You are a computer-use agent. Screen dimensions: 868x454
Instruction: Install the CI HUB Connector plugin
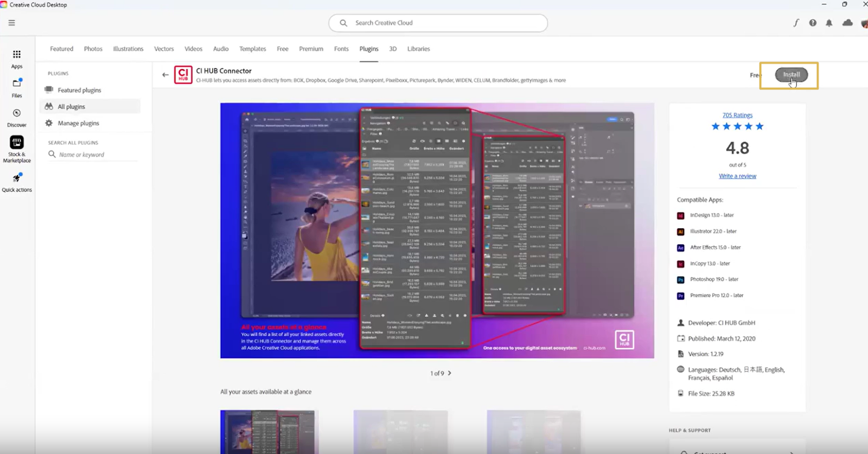[x=792, y=75]
